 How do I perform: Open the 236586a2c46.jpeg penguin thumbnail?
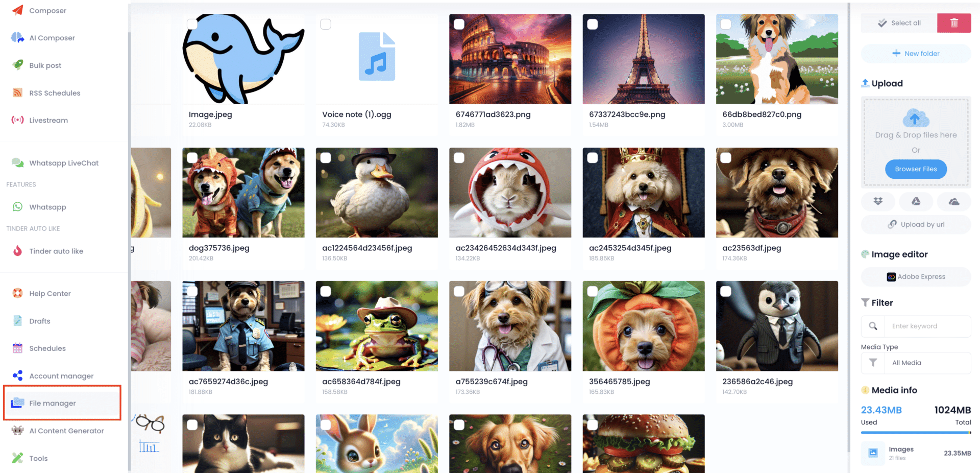coord(777,326)
